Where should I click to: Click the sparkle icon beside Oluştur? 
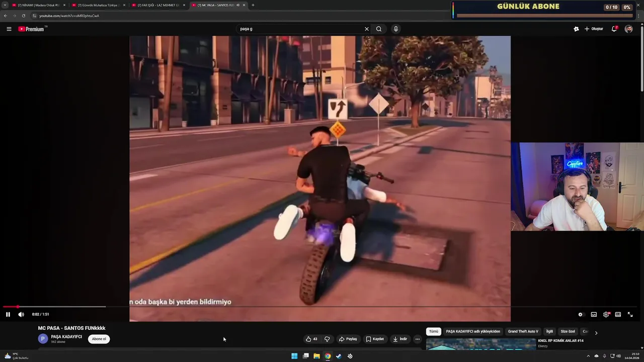[576, 29]
